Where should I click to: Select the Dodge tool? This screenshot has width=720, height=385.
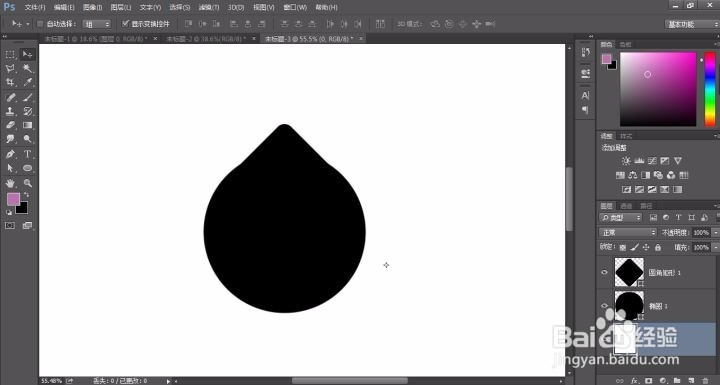[x=28, y=139]
